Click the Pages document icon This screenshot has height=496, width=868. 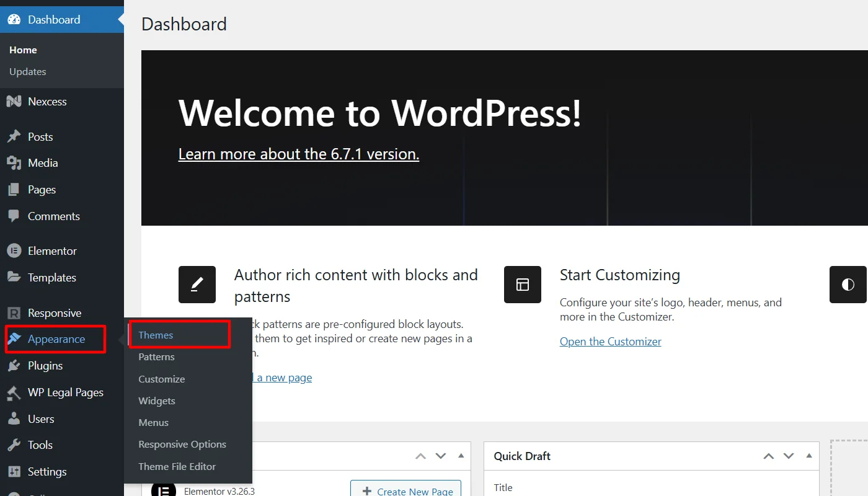coord(14,190)
